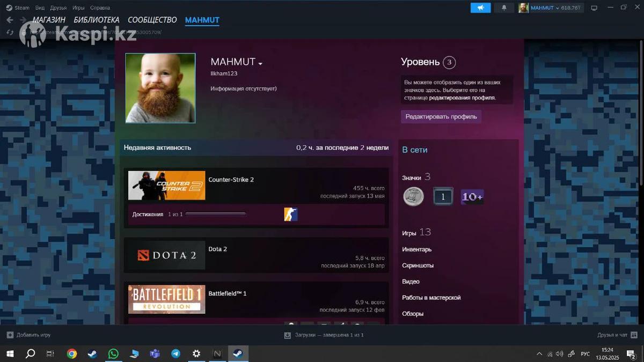Viewport: 644px width, 362px height.
Task: Open the Значки 3 badges link
Action: click(x=416, y=177)
